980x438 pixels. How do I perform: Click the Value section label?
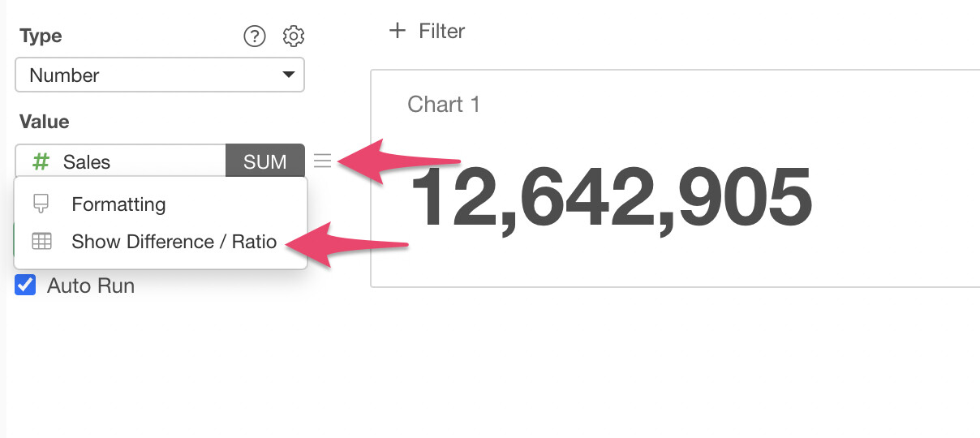[x=45, y=122]
